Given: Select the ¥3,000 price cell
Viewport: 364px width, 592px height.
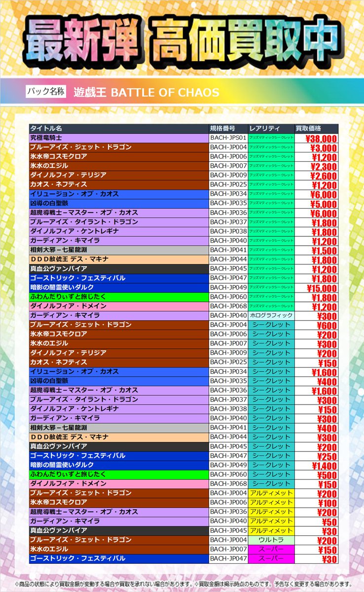Looking at the screenshot, I should (x=316, y=148).
